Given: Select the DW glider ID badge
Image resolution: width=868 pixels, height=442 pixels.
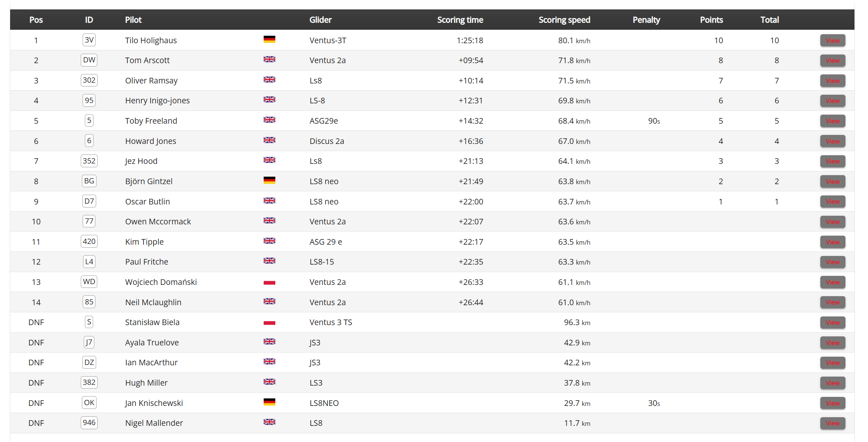Looking at the screenshot, I should point(89,60).
